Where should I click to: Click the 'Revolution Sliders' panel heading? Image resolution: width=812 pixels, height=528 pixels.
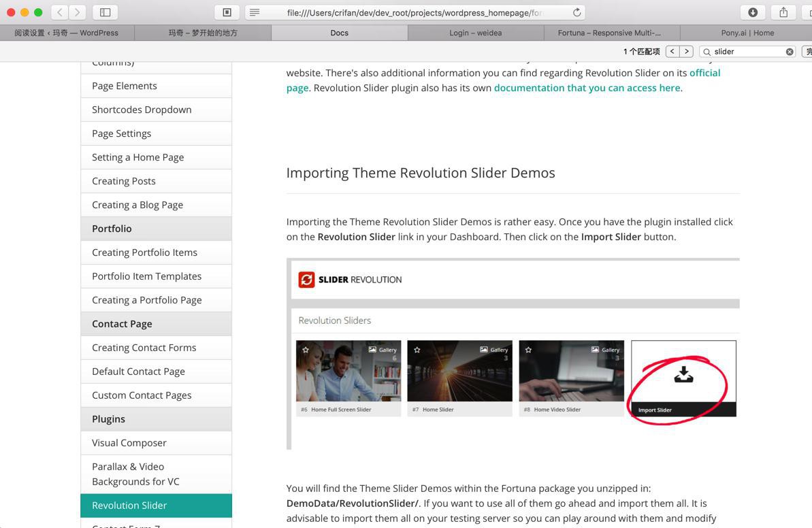click(x=335, y=320)
